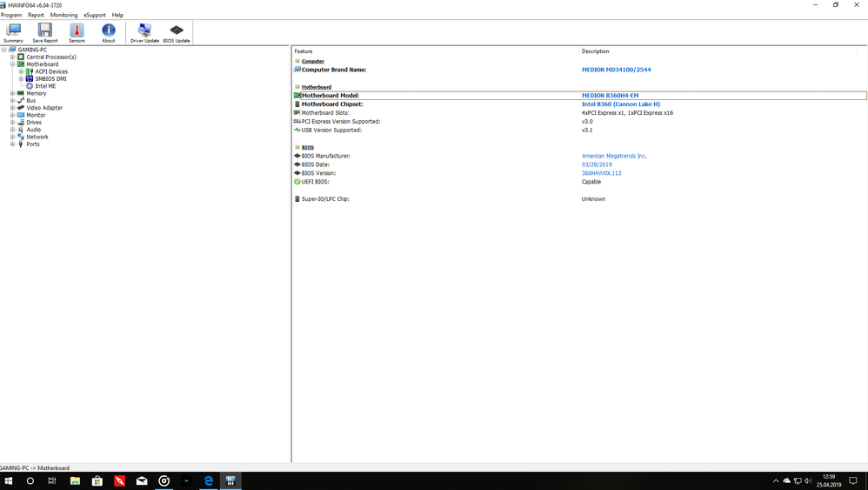Expand the Memory tree node
Viewport: 868px width, 490px height.
click(12, 93)
